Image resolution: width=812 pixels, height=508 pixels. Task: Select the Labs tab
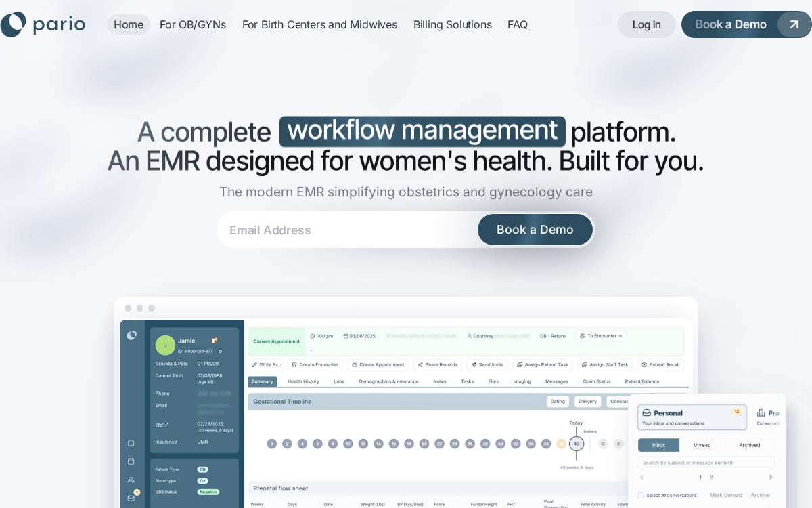tap(339, 381)
